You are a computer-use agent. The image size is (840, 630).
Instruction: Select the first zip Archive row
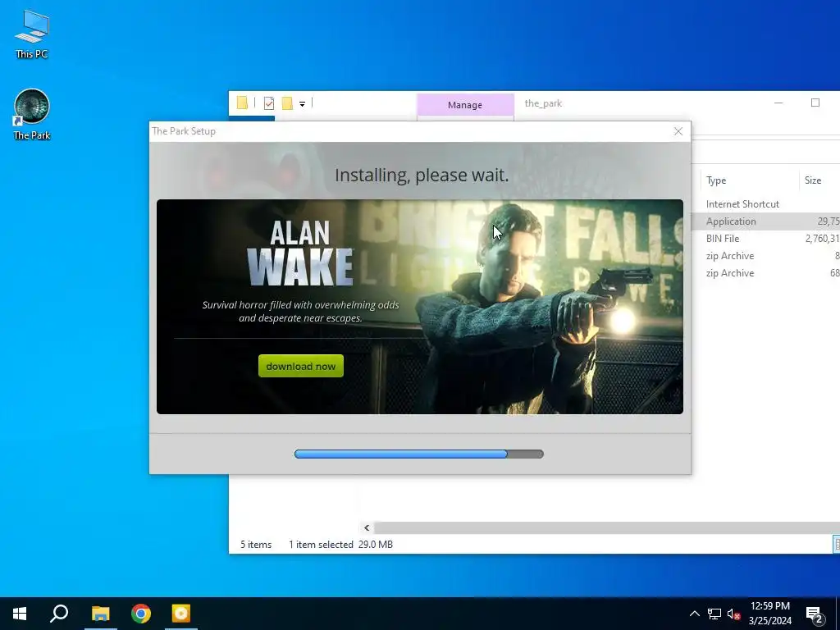(766, 256)
